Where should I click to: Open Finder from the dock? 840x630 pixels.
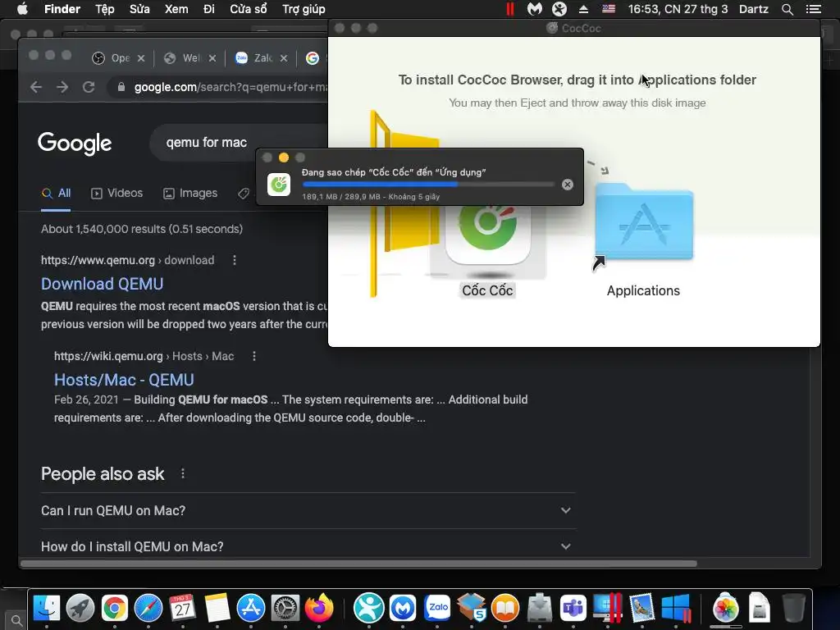click(47, 608)
